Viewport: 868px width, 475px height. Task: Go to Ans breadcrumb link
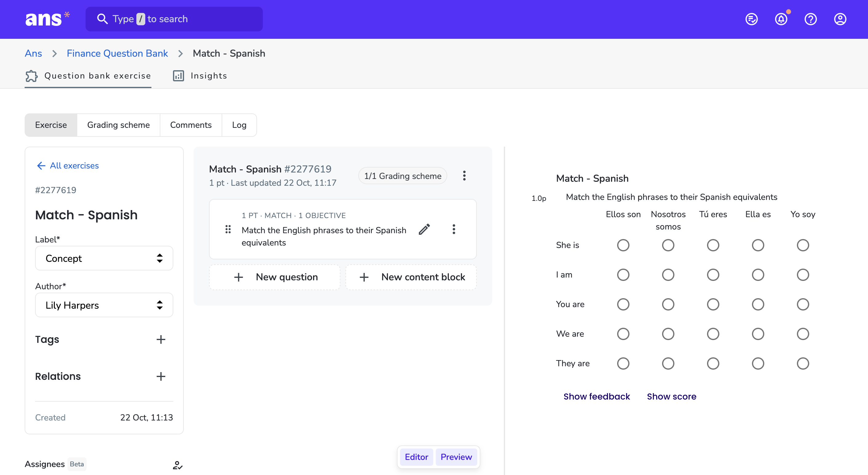click(33, 54)
